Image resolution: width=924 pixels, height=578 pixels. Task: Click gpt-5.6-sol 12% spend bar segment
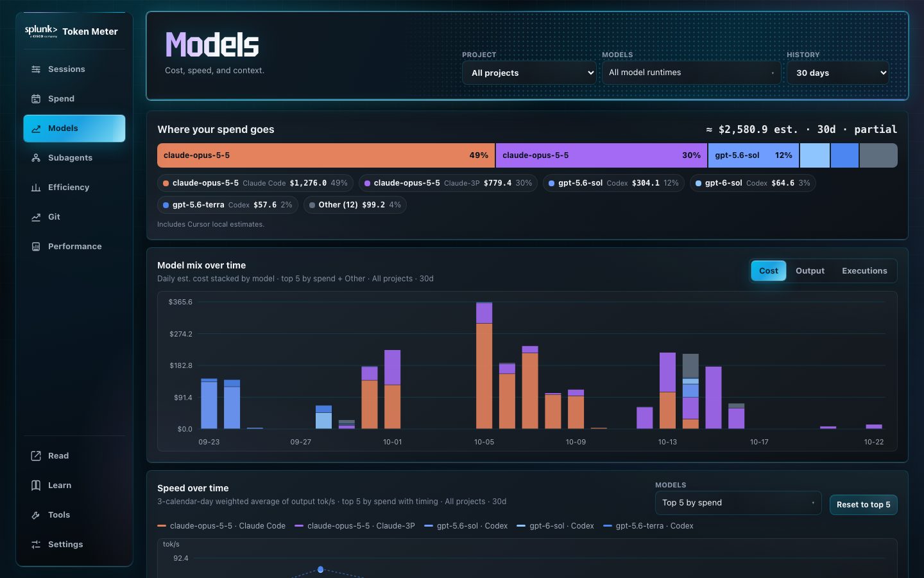[x=753, y=155]
